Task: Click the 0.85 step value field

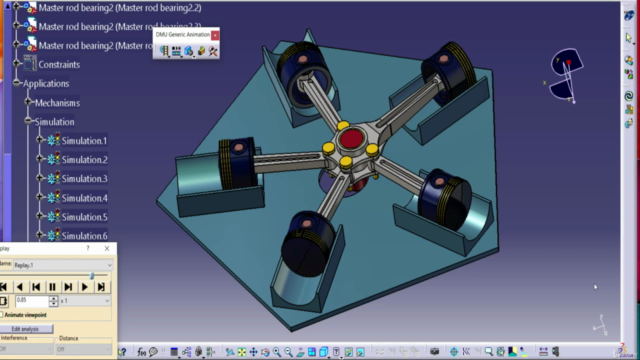Action: tap(32, 301)
